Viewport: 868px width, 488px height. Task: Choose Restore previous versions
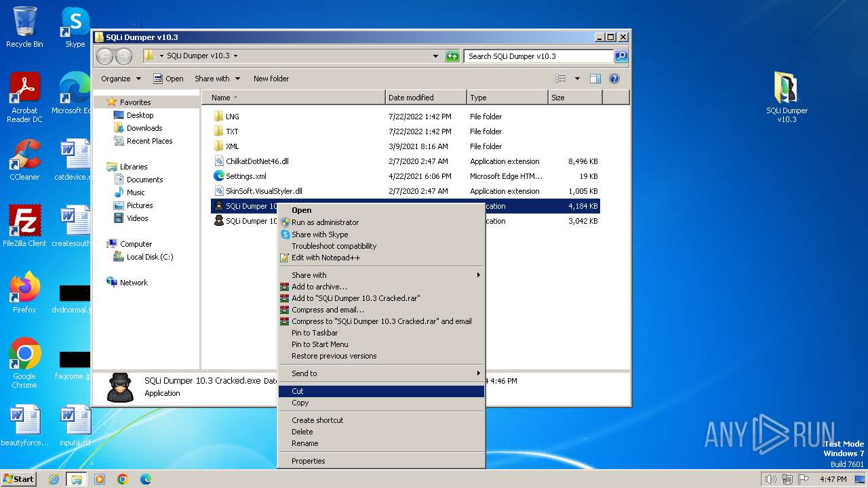tap(381, 356)
